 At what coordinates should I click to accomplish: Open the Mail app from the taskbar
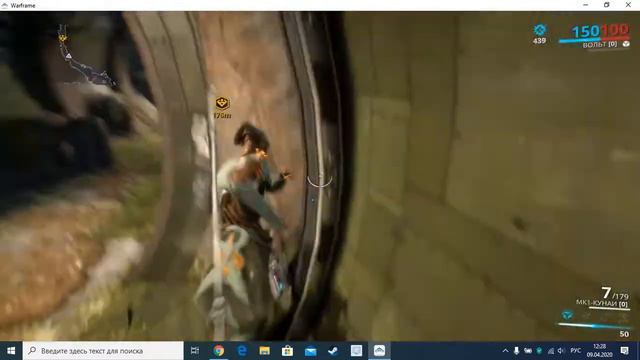310,351
